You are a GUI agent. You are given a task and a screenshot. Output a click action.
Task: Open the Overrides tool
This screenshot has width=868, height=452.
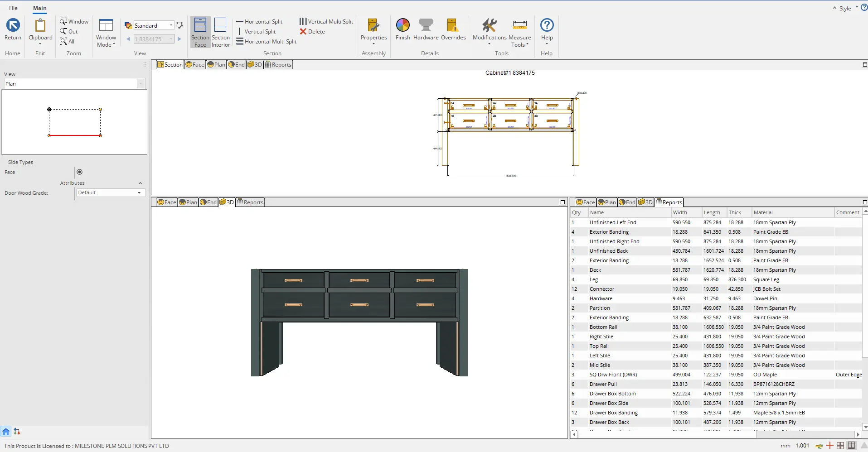(x=453, y=30)
